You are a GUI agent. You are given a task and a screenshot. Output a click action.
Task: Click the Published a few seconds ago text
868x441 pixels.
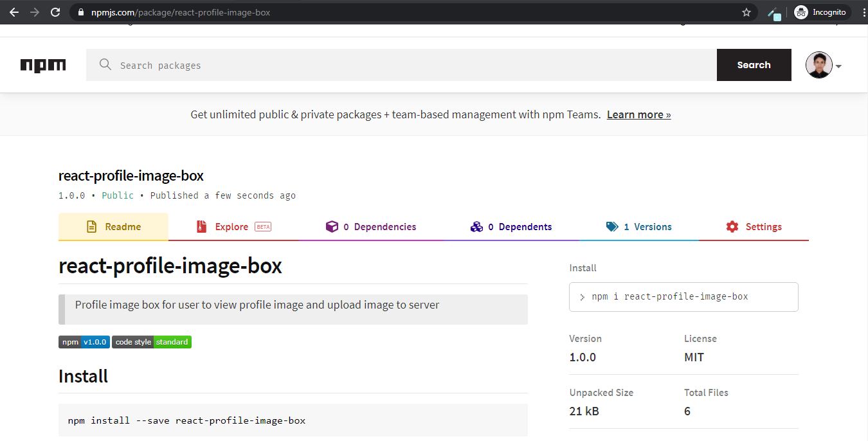pos(223,195)
